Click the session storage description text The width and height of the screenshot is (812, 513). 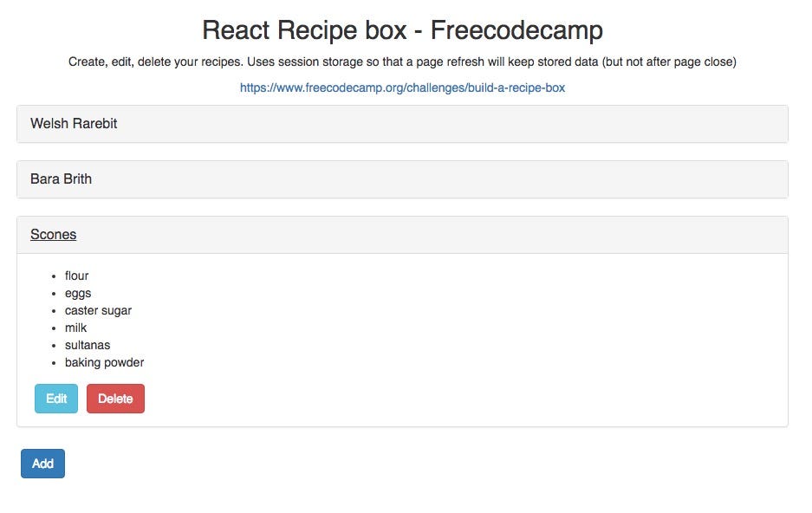pos(402,62)
